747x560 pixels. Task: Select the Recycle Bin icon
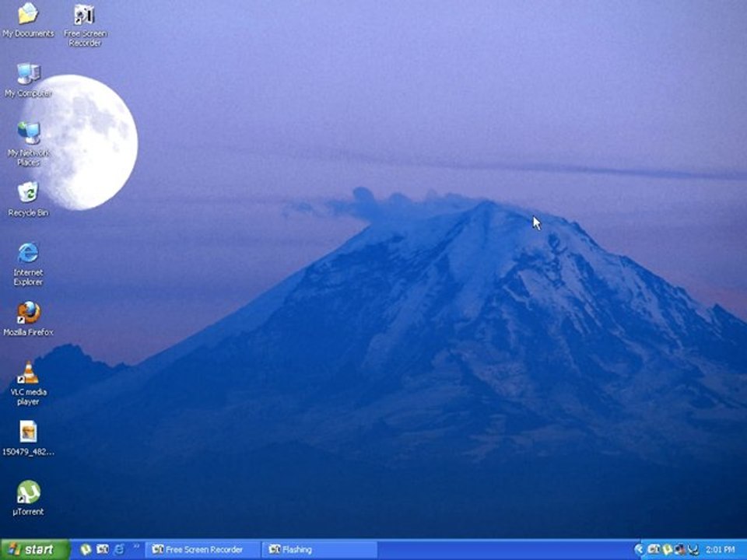pos(28,199)
